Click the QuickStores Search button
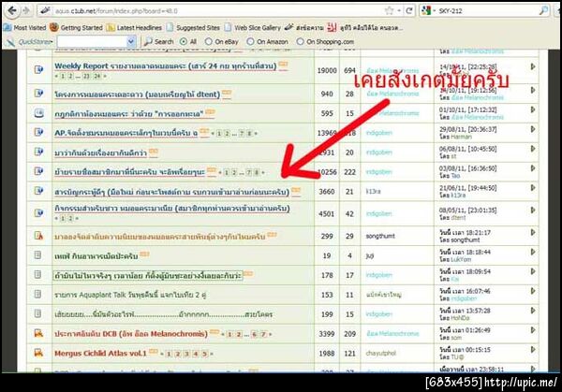 point(159,41)
